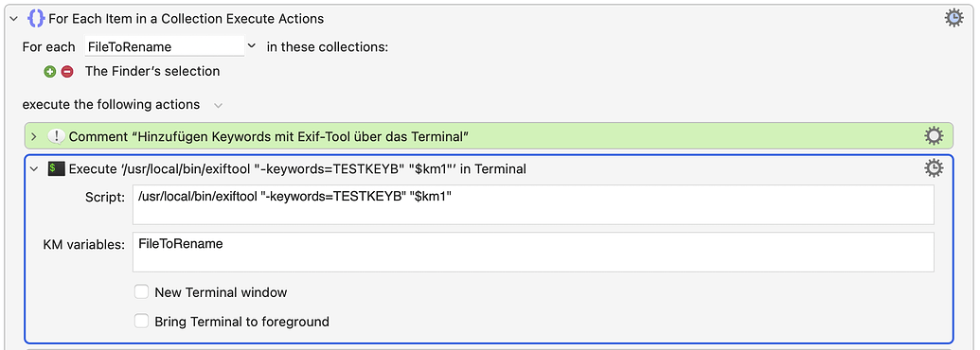Toggle Bring Terminal to foreground checkbox
This screenshot has height=350, width=980.
pos(142,322)
